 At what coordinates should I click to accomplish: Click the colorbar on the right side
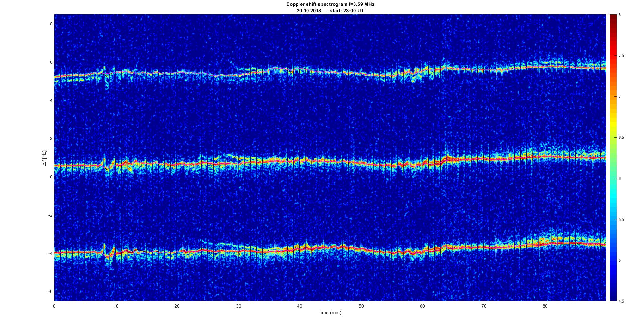(613, 158)
